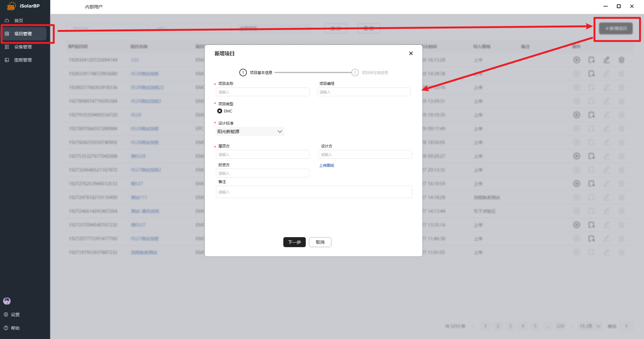Open 帮助 help icon in sidebar
This screenshot has height=339, width=644.
point(6,328)
